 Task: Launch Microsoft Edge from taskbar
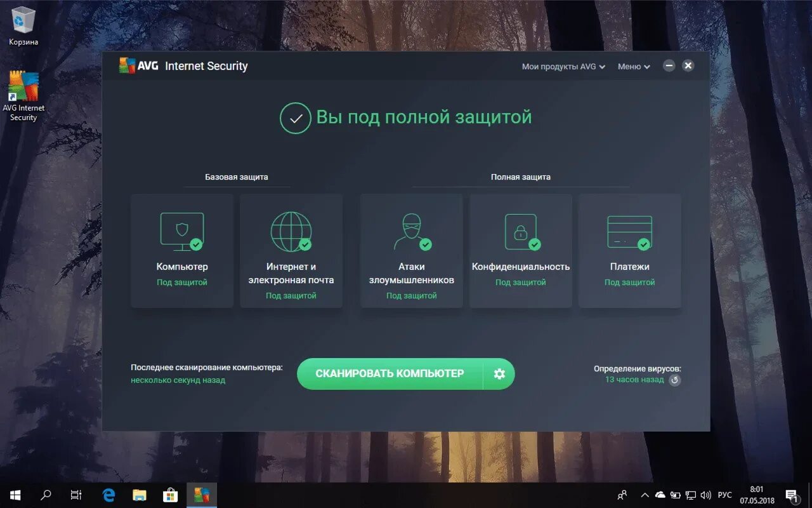(109, 495)
